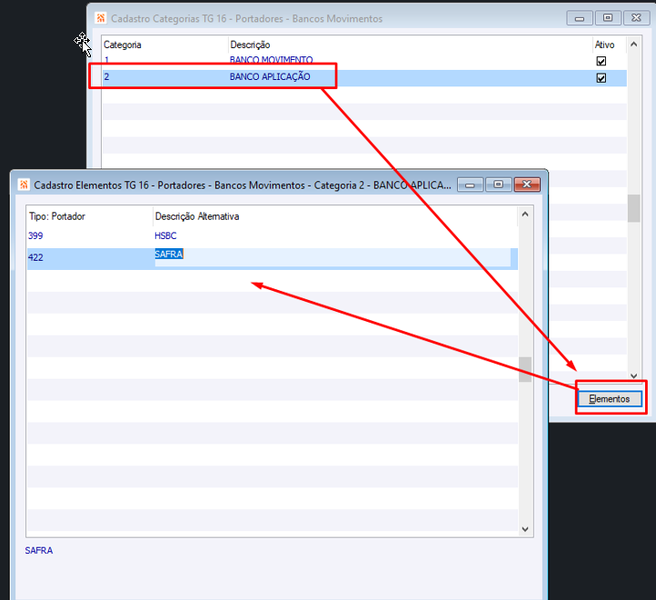656x600 pixels.
Task: Minimize the Cadastro Categorias window
Action: click(x=579, y=18)
